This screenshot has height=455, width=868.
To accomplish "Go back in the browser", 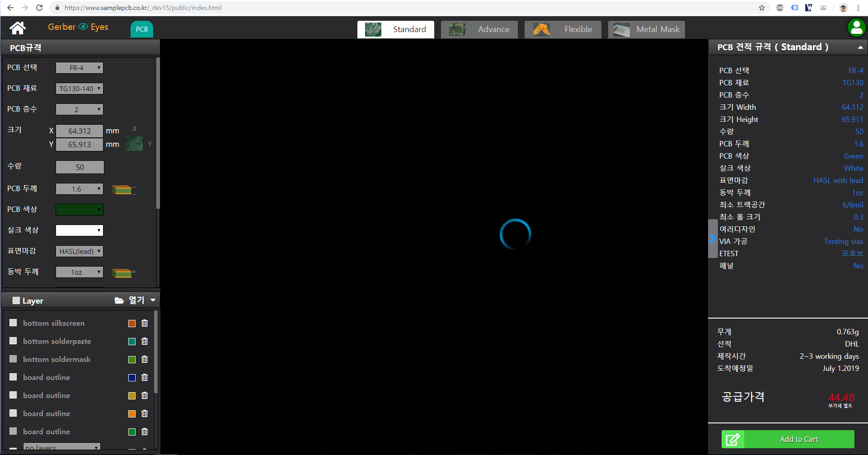I will click(x=10, y=8).
